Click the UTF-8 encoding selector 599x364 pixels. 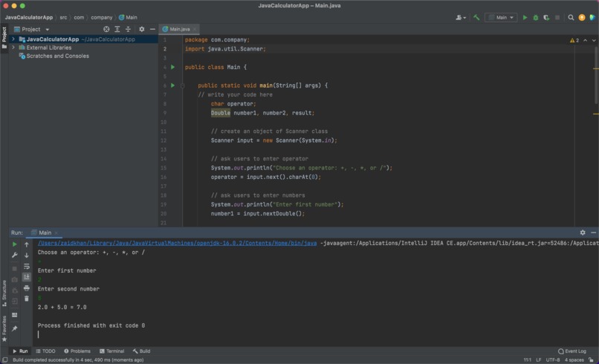(552, 360)
